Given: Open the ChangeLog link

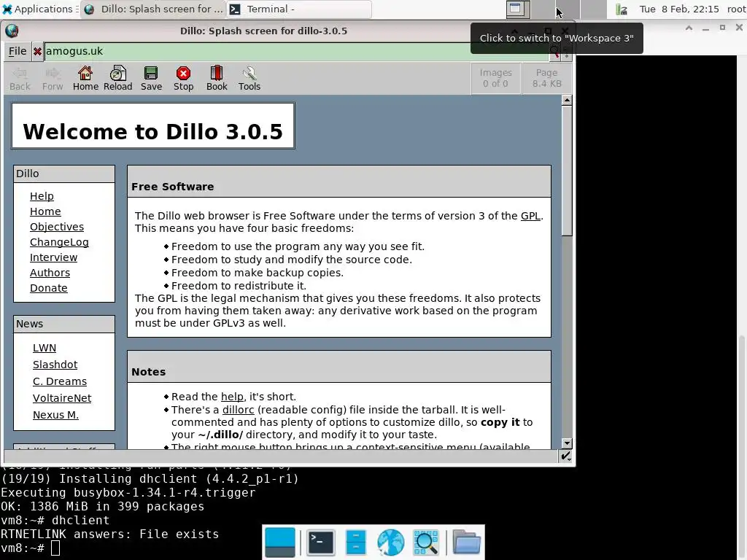Looking at the screenshot, I should pyautogui.click(x=59, y=242).
